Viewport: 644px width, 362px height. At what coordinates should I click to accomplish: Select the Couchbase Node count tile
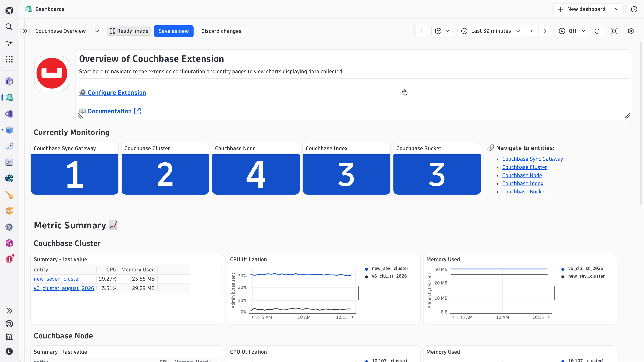click(x=256, y=168)
